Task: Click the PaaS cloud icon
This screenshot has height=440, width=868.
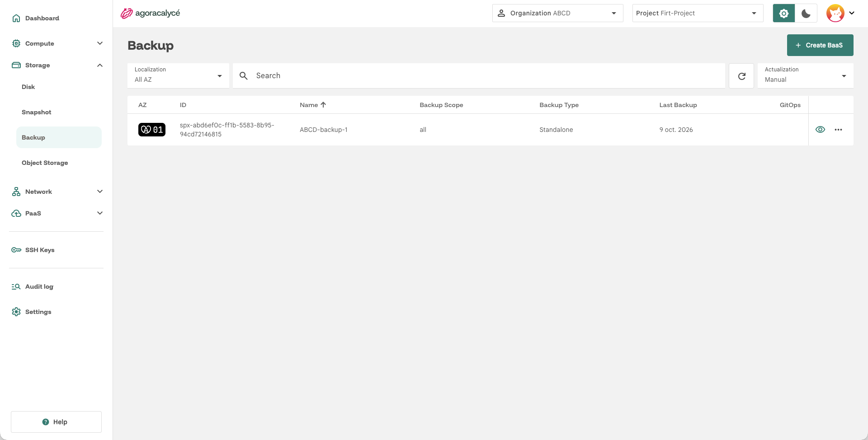Action: [x=16, y=213]
